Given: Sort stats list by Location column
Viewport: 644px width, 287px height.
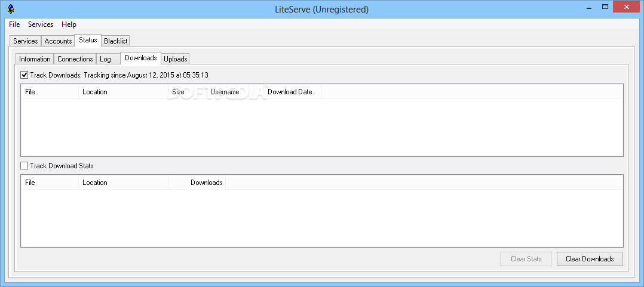Looking at the screenshot, I should (123, 183).
